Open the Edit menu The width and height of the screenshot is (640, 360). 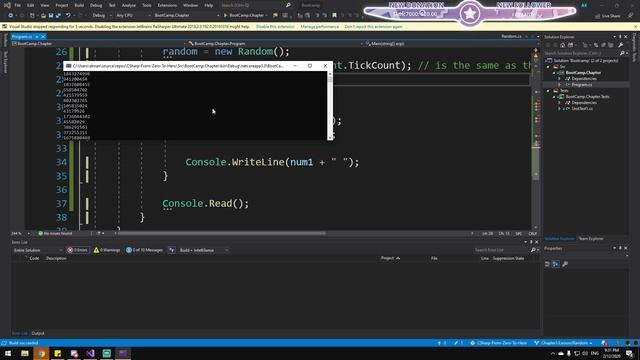[x=31, y=5]
